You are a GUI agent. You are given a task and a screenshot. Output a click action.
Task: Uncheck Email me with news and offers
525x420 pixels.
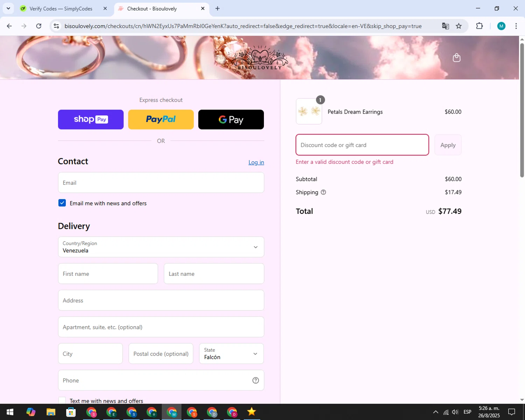(62, 203)
